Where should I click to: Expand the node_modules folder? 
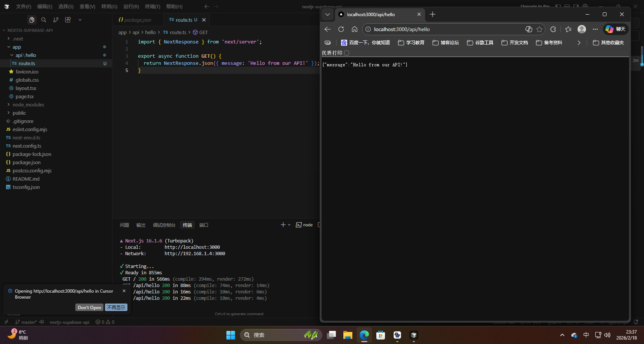(x=28, y=105)
